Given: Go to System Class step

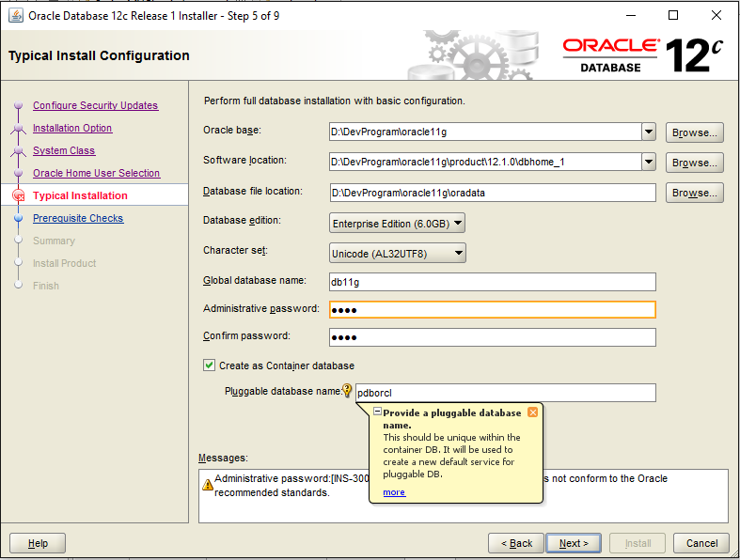Looking at the screenshot, I should [x=64, y=150].
